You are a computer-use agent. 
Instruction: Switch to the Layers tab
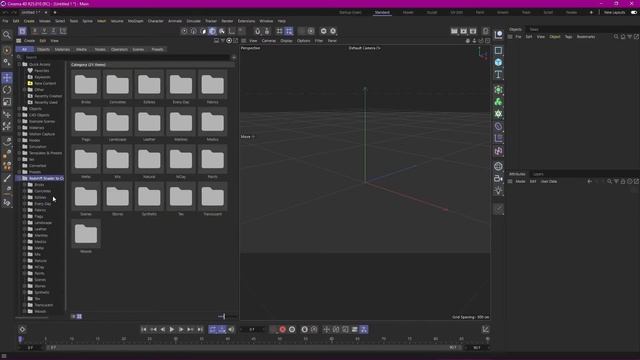(x=538, y=174)
